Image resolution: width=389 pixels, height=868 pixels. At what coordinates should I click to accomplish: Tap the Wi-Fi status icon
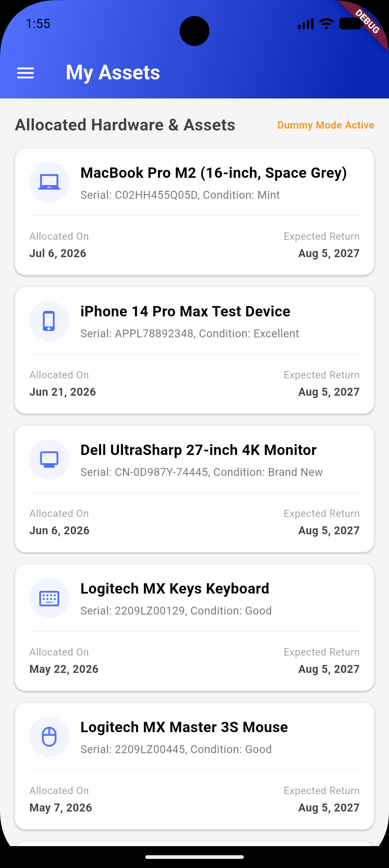coord(326,24)
